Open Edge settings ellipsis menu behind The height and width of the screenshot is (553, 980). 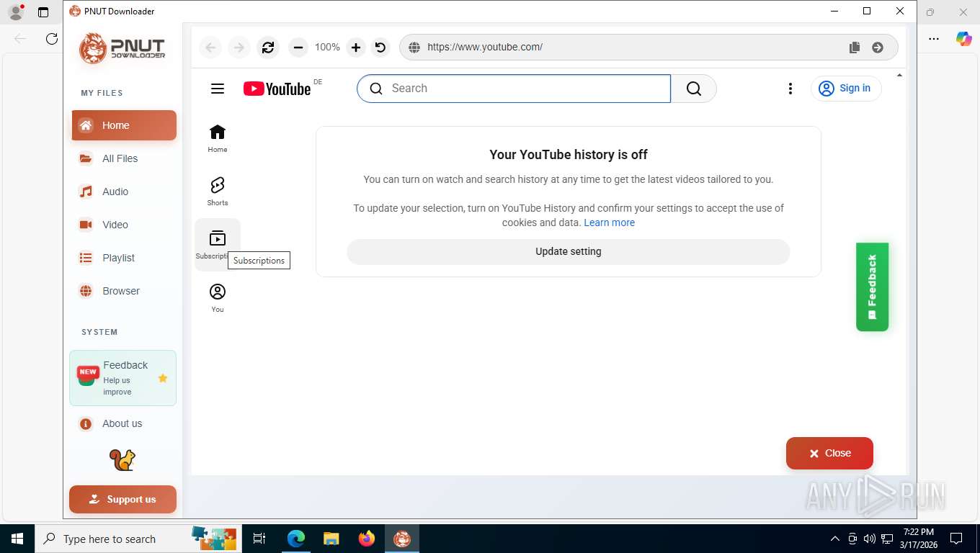pyautogui.click(x=933, y=39)
